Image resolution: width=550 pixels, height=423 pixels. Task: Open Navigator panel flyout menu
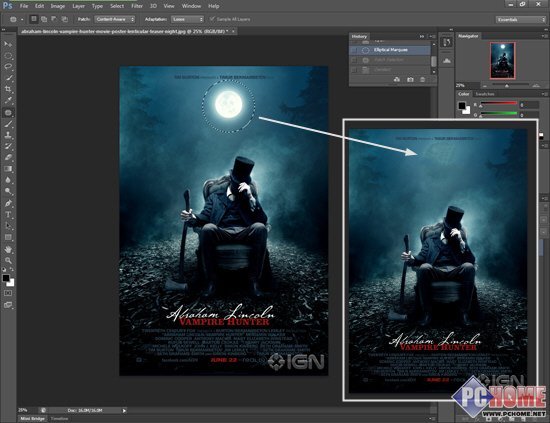coord(544,36)
